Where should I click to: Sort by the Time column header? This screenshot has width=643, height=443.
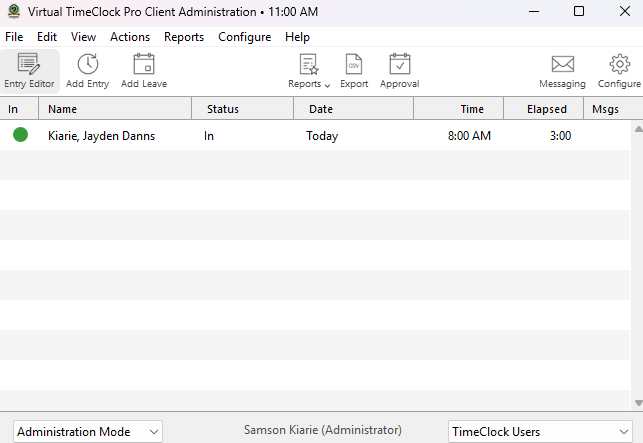coord(458,109)
